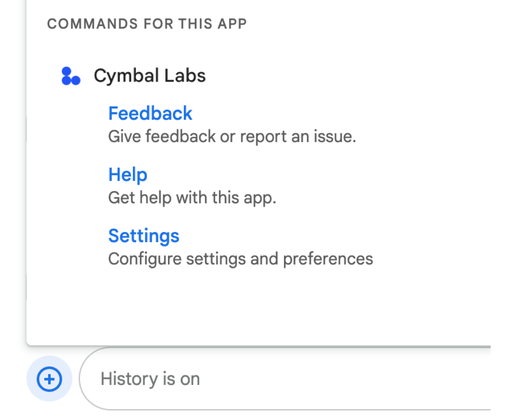The height and width of the screenshot is (420, 511).
Task: Select the Feedback command
Action: click(x=150, y=113)
